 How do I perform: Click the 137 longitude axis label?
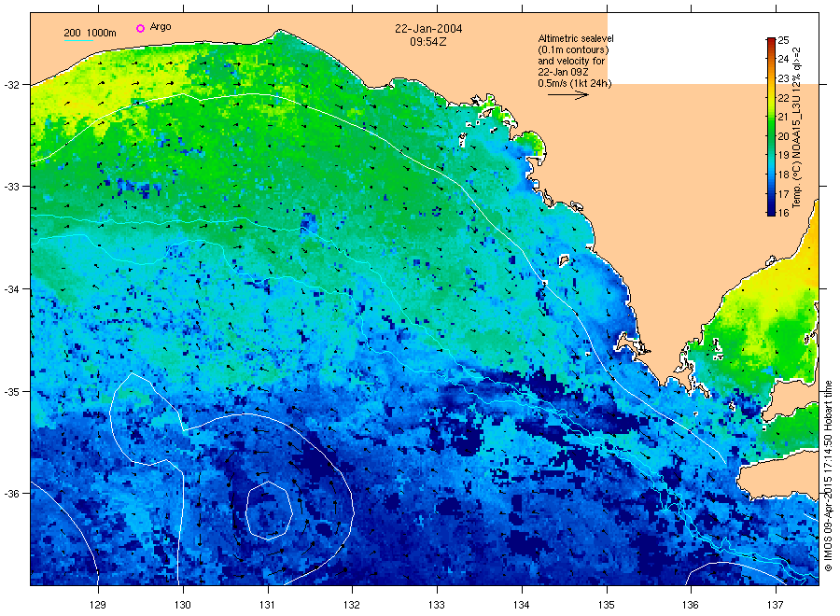point(776,606)
